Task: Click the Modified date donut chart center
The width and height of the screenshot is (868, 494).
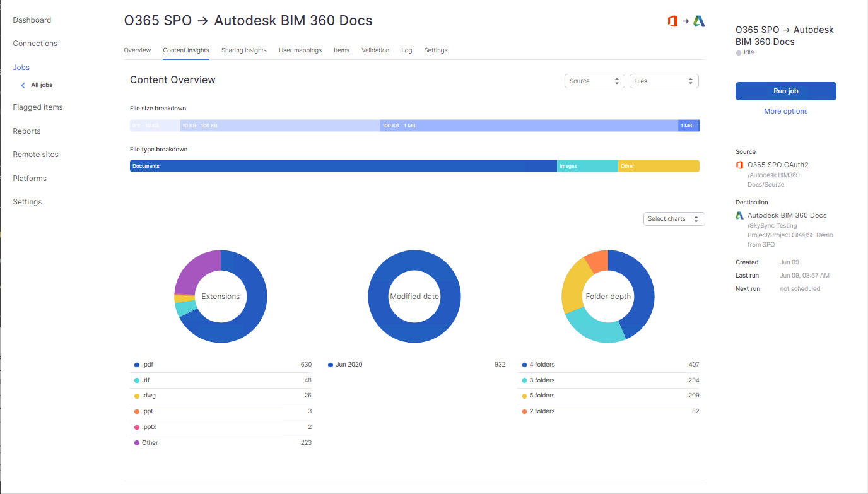Action: click(414, 297)
